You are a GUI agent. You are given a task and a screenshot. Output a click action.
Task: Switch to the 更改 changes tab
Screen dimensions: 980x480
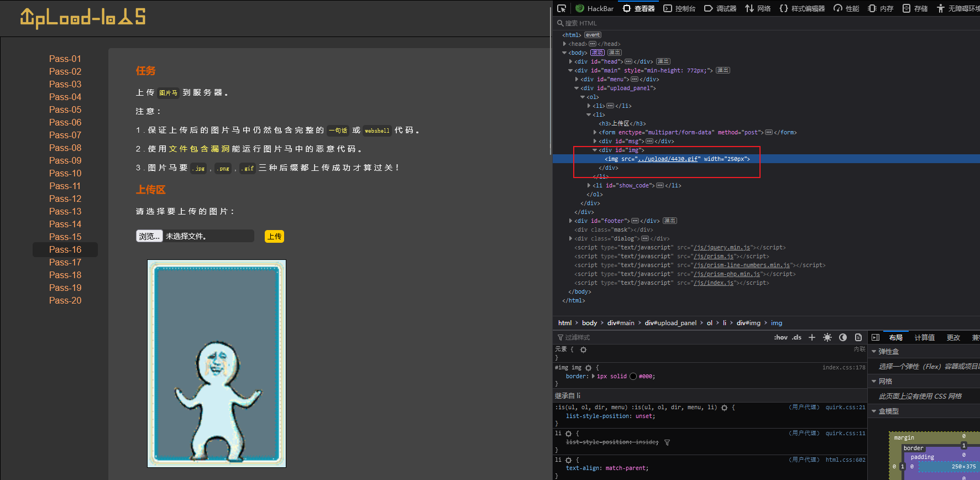(x=953, y=337)
